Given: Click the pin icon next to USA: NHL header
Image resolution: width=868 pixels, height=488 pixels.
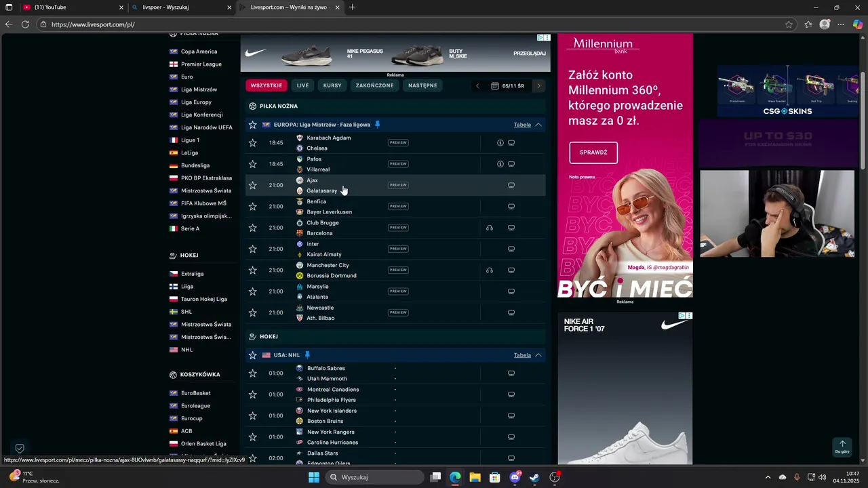Looking at the screenshot, I should (x=307, y=355).
